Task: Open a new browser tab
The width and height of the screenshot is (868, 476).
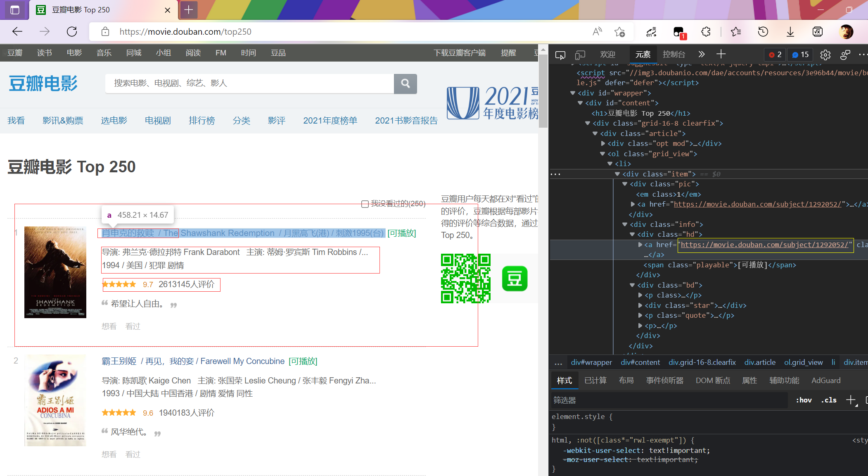Action: coord(189,10)
